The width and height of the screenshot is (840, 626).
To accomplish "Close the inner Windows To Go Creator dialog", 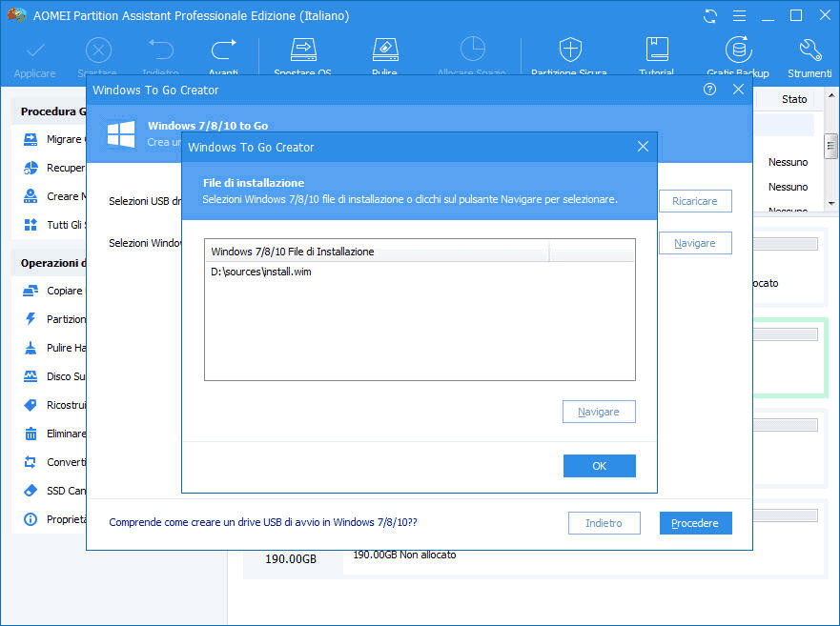I will coord(643,147).
